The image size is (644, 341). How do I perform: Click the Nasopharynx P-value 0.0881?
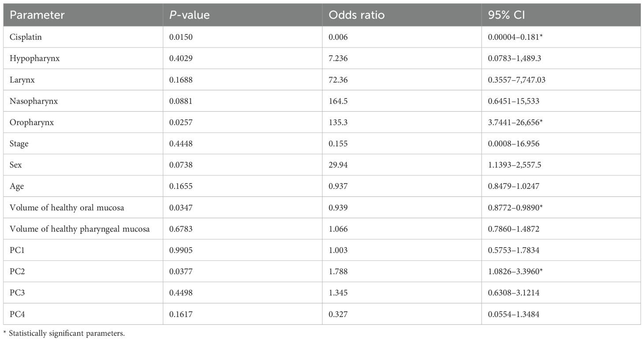[x=181, y=101]
